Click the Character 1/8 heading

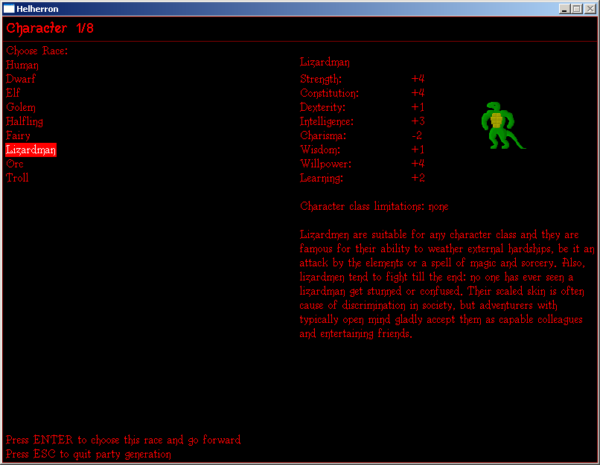tap(50, 28)
